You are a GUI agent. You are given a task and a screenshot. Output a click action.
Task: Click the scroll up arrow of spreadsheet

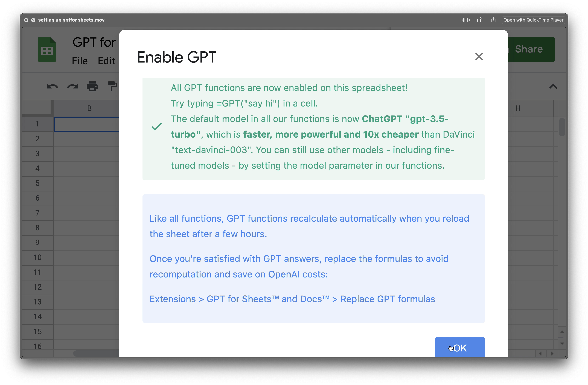pyautogui.click(x=562, y=332)
